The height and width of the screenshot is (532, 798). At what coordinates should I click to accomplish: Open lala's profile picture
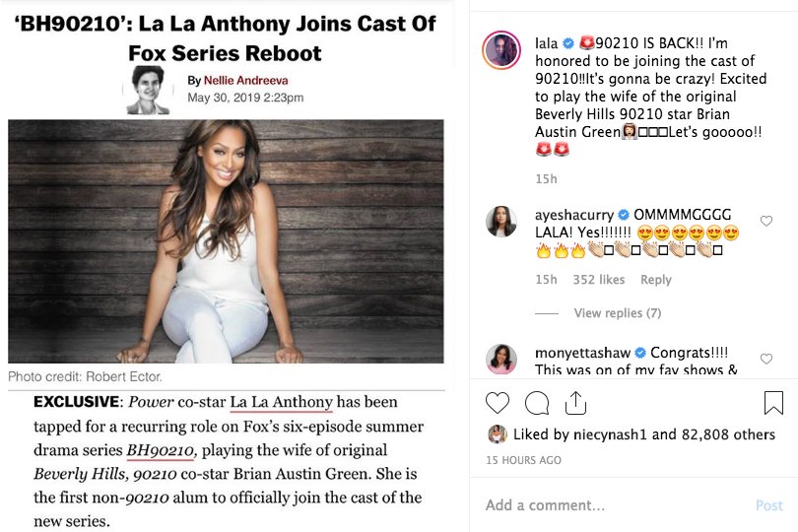click(501, 51)
